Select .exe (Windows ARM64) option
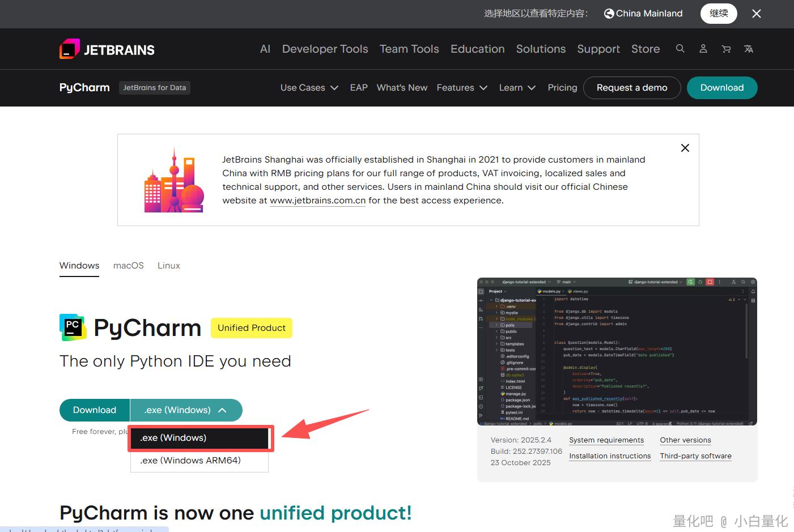 pos(190,461)
